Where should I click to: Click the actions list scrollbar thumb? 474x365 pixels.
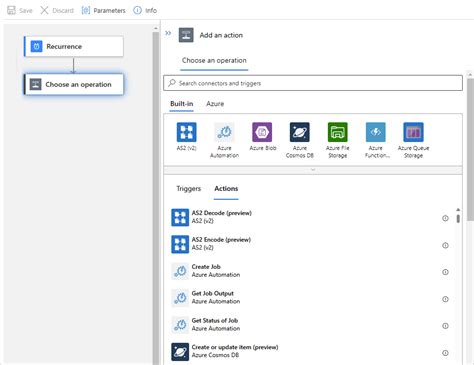pyautogui.click(x=458, y=219)
